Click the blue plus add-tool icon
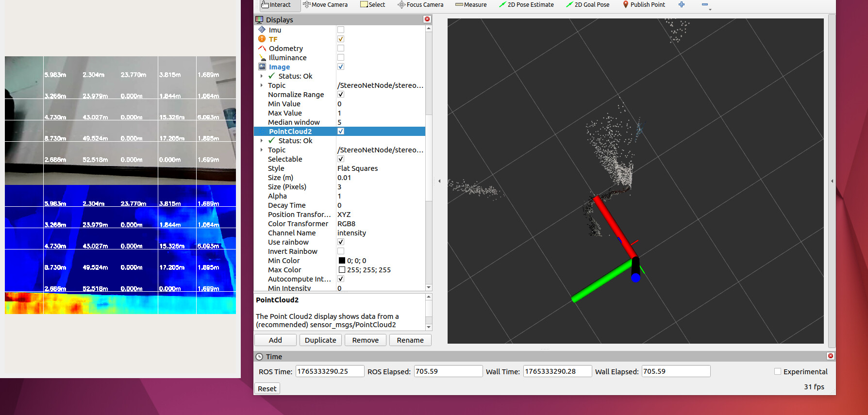 [x=682, y=4]
